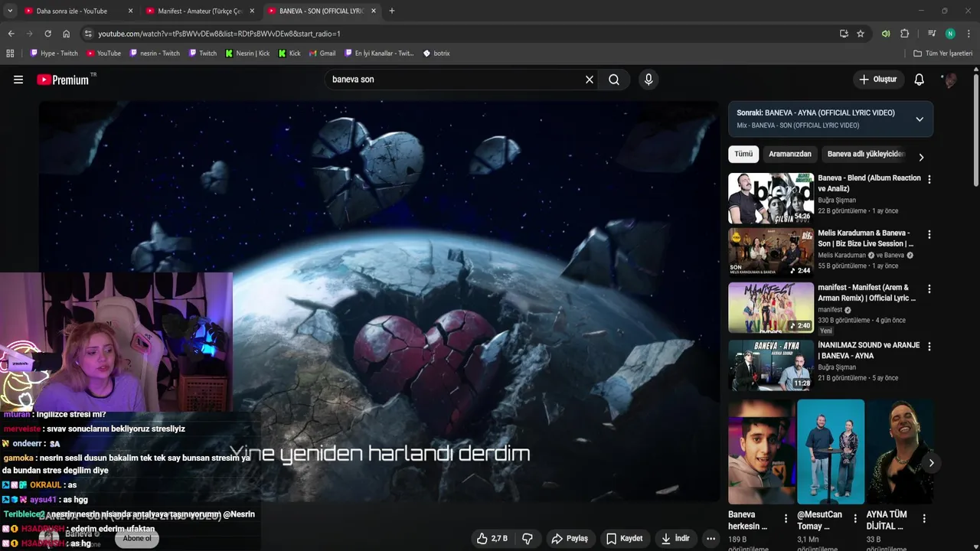Open AYNA TÜM DİJİTAL short options

click(924, 519)
